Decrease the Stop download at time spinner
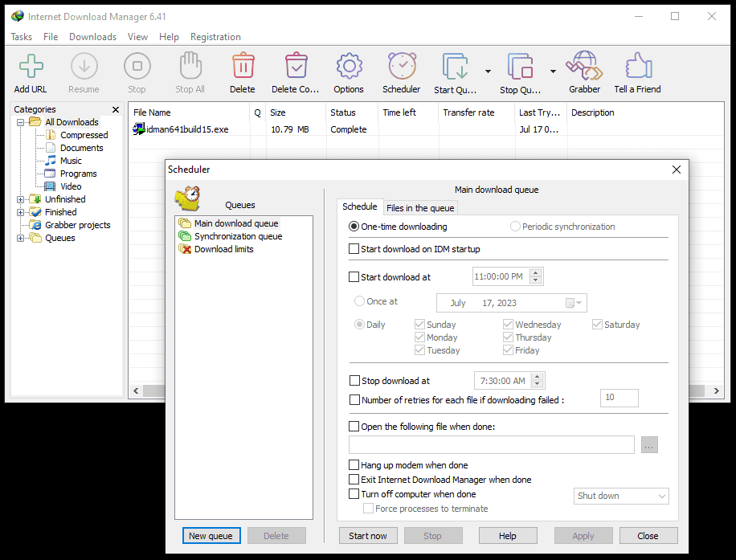Image resolution: width=736 pixels, height=560 pixels. pyautogui.click(x=538, y=384)
